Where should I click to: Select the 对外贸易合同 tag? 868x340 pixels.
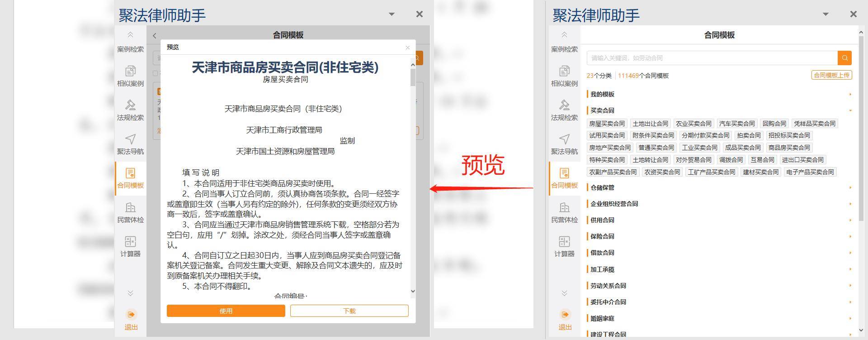[693, 160]
